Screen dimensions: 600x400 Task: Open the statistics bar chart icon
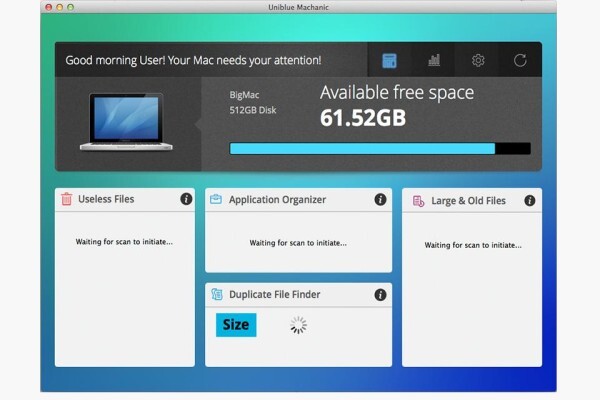[434, 60]
